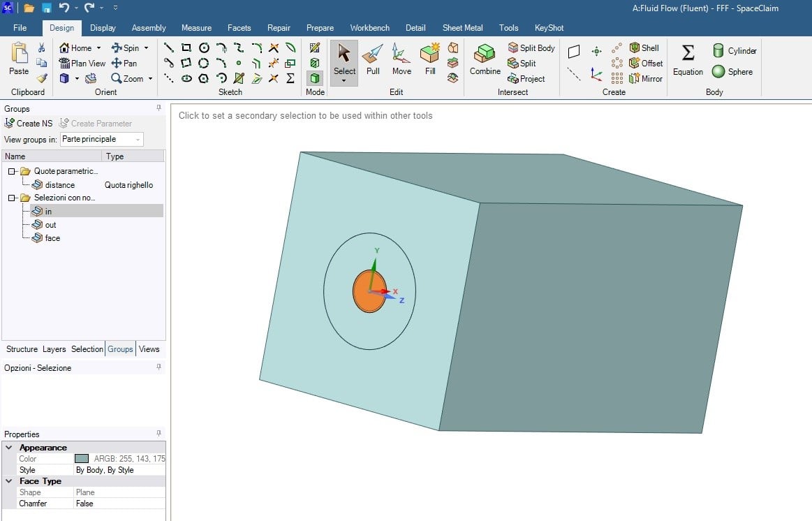Click the Copy icon in Clipboard
The width and height of the screenshot is (812, 521).
tap(41, 63)
